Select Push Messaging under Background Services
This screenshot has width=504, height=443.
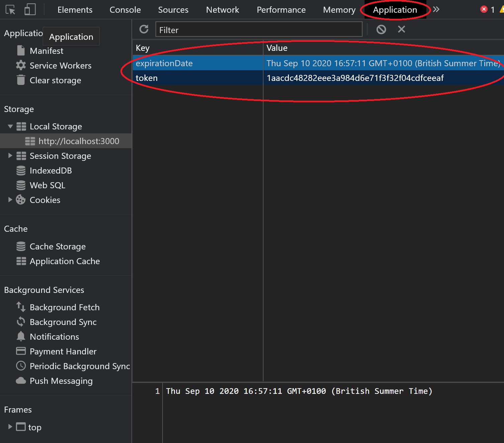61,381
